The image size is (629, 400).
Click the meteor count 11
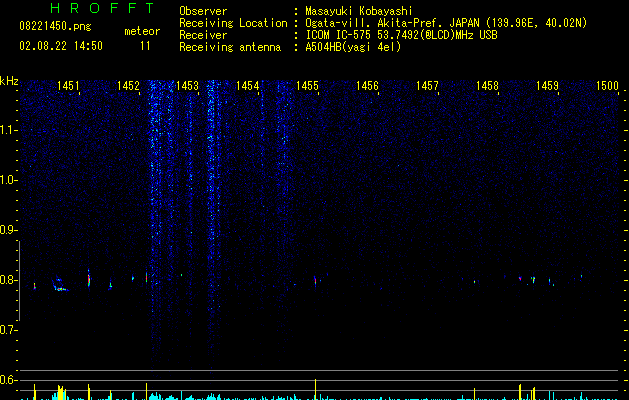click(x=145, y=46)
